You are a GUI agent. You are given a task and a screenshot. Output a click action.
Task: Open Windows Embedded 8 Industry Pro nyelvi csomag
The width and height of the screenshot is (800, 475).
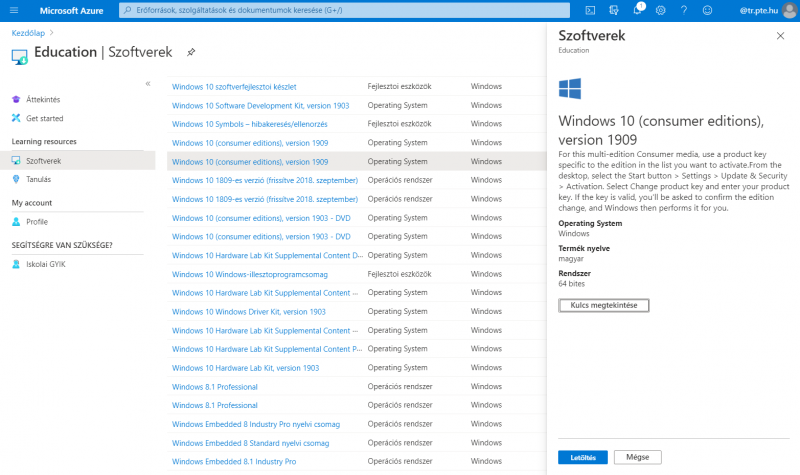[x=256, y=424]
